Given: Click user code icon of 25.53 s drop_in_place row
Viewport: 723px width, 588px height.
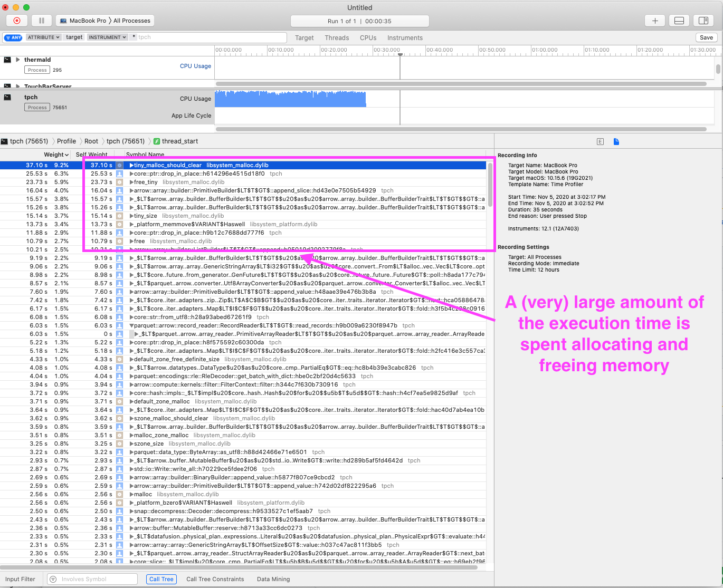Looking at the screenshot, I should 120,173.
